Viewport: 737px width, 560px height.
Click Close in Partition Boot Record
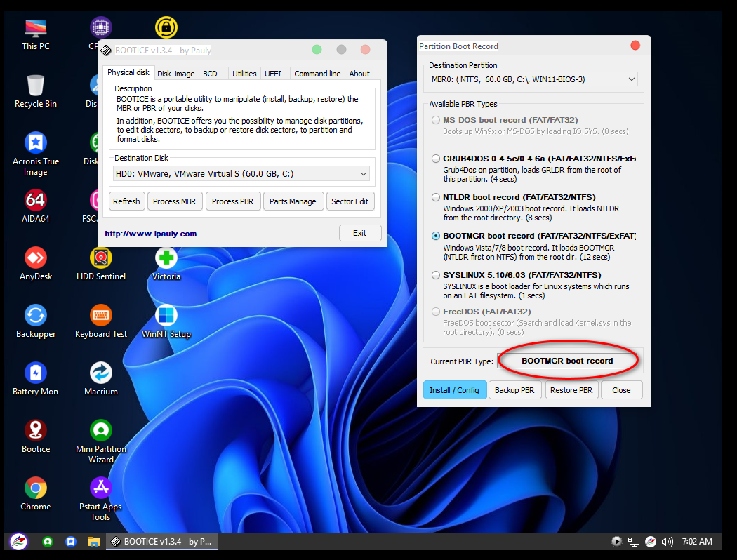point(621,390)
